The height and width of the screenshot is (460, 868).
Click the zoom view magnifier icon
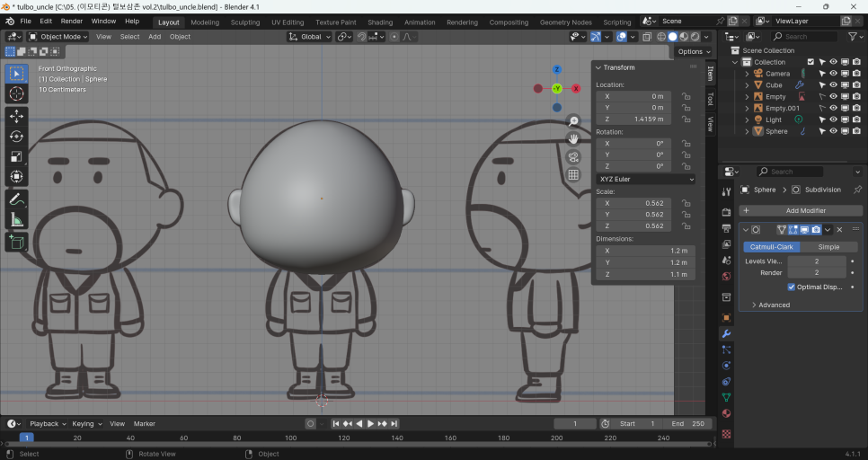[573, 120]
